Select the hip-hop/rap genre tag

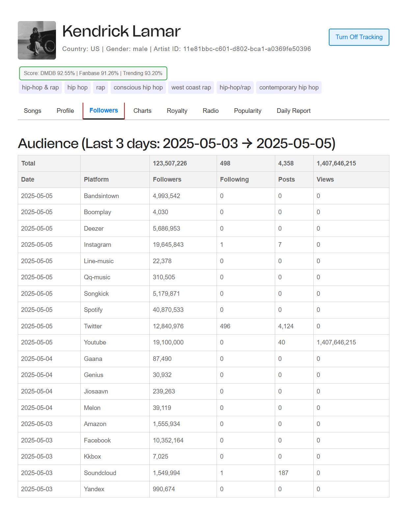[235, 88]
